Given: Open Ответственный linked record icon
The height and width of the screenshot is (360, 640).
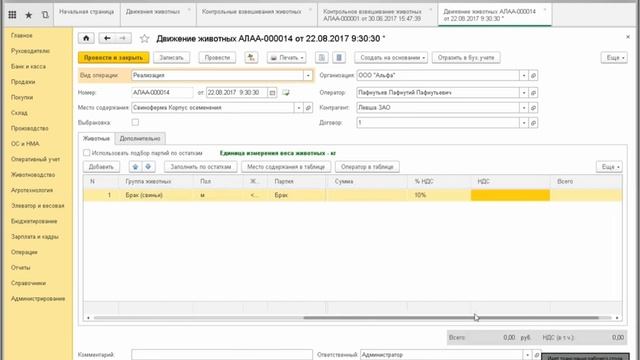Looking at the screenshot, I should point(537,355).
